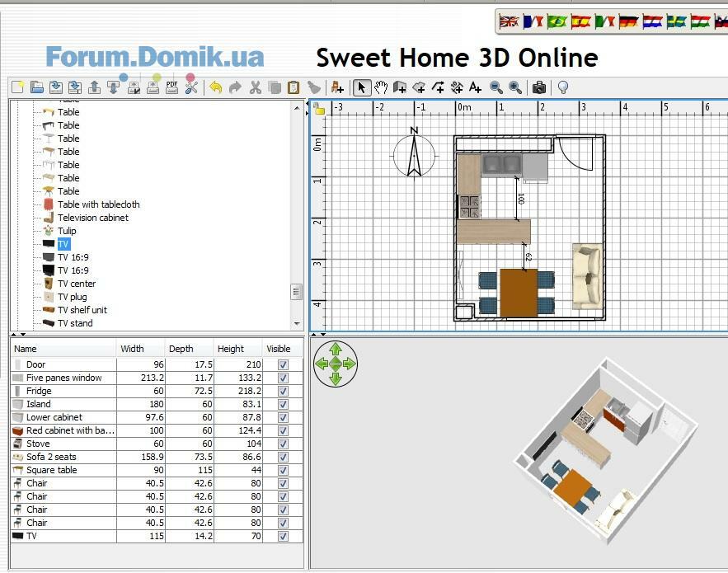Undo the last action
Viewport: 728px width, 573px height.
click(215, 87)
